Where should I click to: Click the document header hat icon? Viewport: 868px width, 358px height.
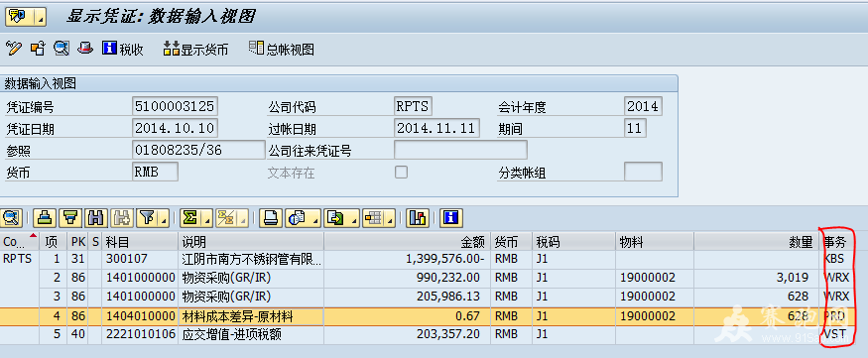pos(84,49)
